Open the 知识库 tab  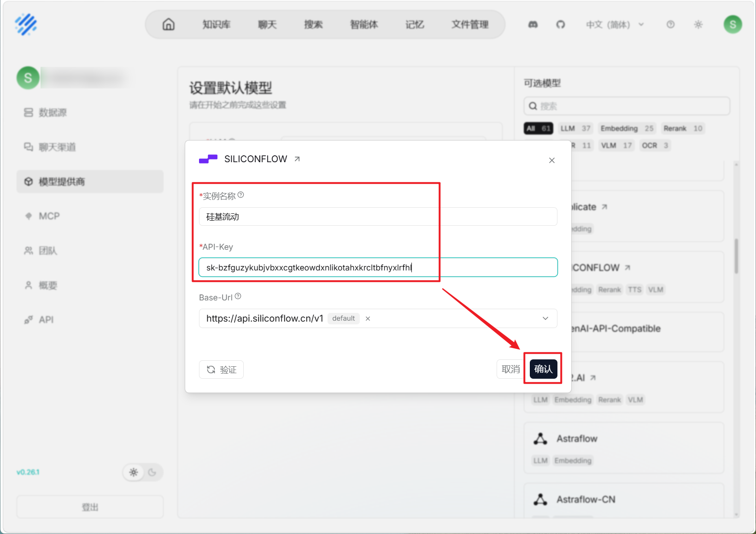click(x=217, y=24)
